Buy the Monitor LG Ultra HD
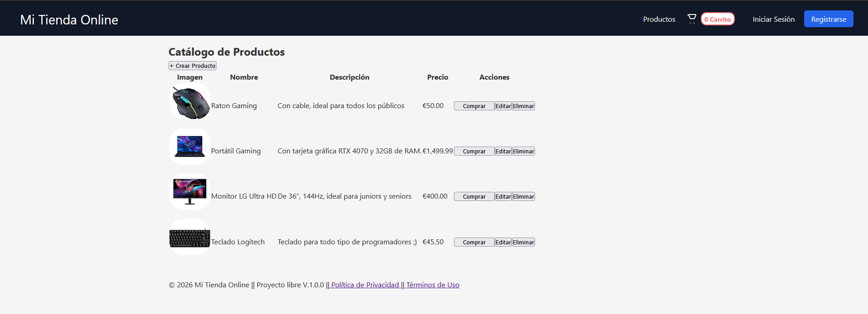This screenshot has width=868, height=314. pos(474,196)
